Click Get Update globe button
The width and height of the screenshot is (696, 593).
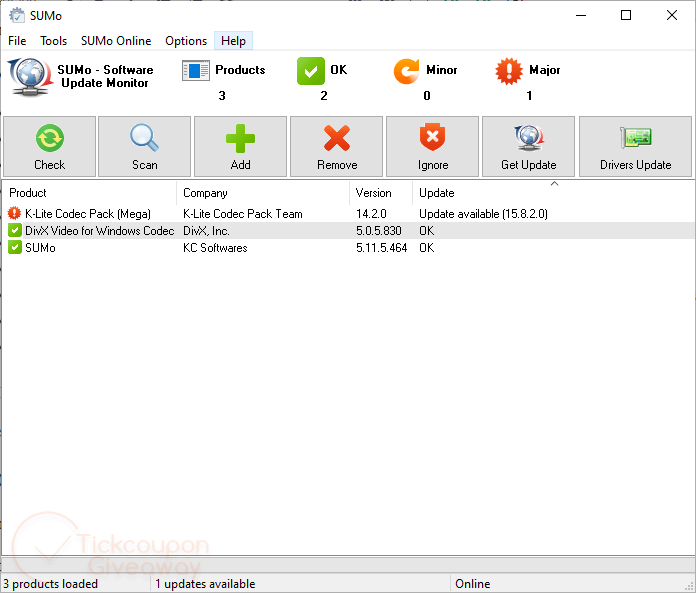tap(528, 147)
